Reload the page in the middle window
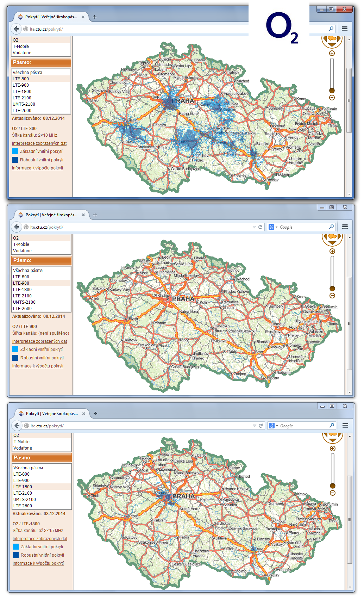 (x=261, y=227)
